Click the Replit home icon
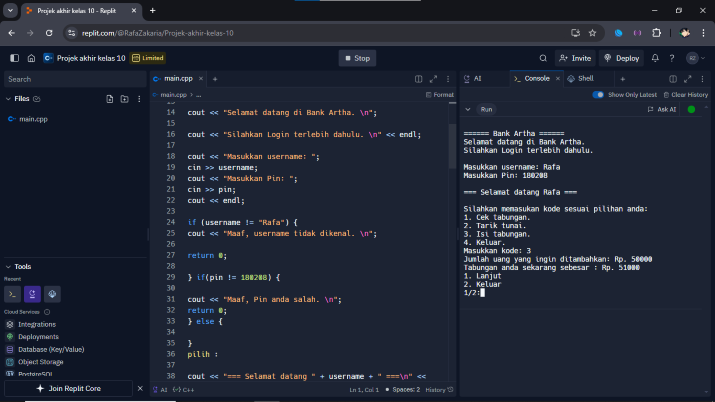The image size is (715, 402). click(x=31, y=58)
